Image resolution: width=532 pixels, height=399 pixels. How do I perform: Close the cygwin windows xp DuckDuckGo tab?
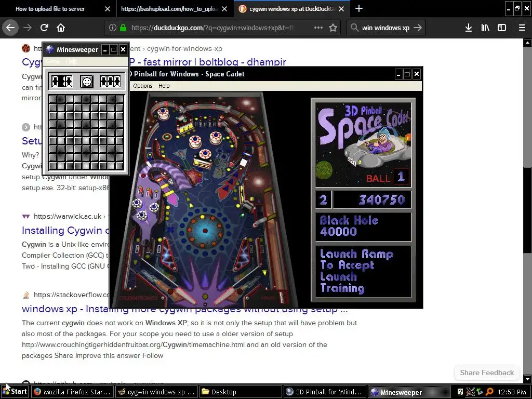pos(342,9)
